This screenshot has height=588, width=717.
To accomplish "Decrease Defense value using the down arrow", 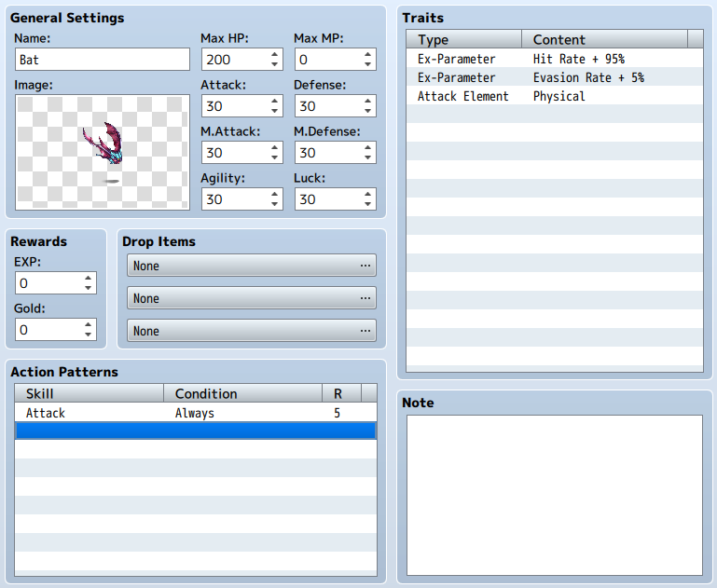I will point(367,112).
